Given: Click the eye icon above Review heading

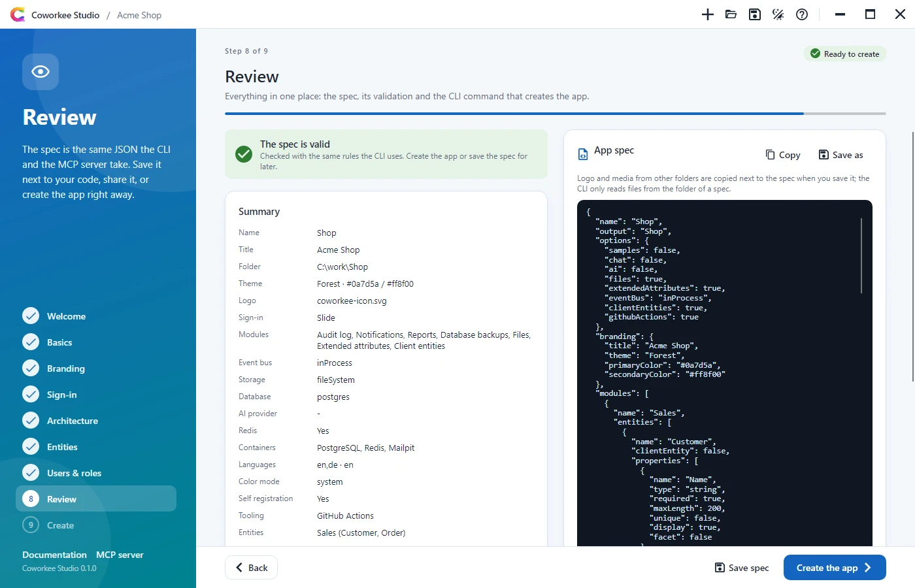Looking at the screenshot, I should click(41, 71).
